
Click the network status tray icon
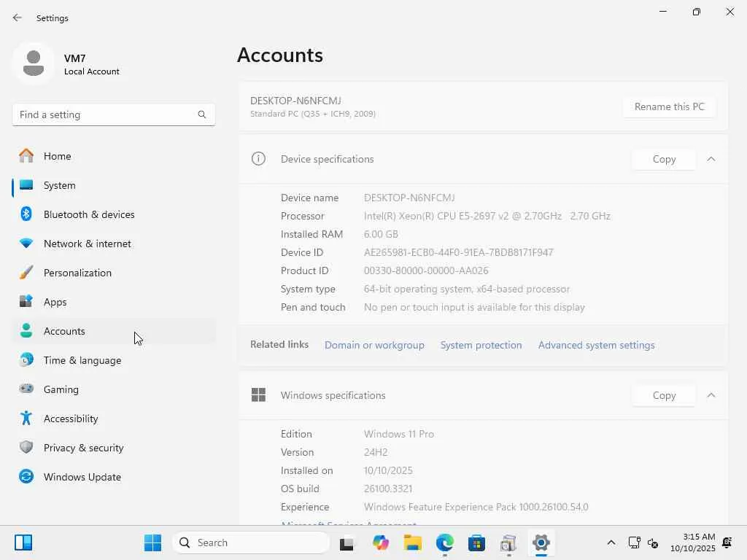[x=634, y=542]
